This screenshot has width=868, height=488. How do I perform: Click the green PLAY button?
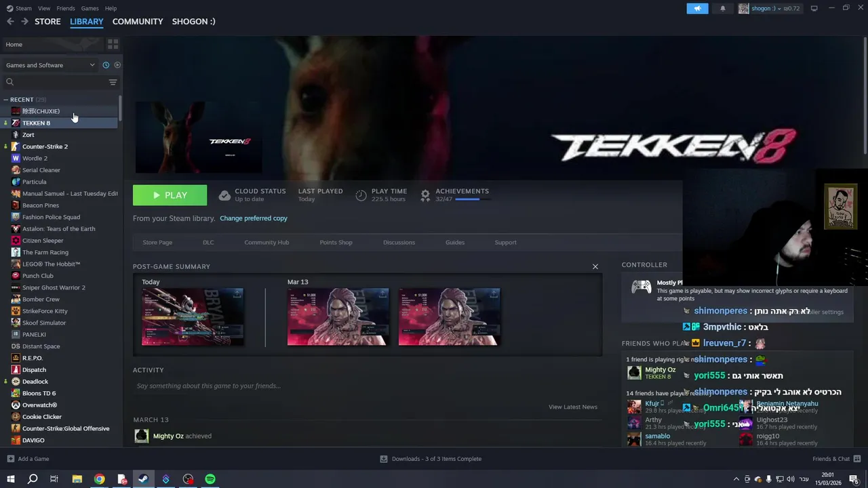170,195
